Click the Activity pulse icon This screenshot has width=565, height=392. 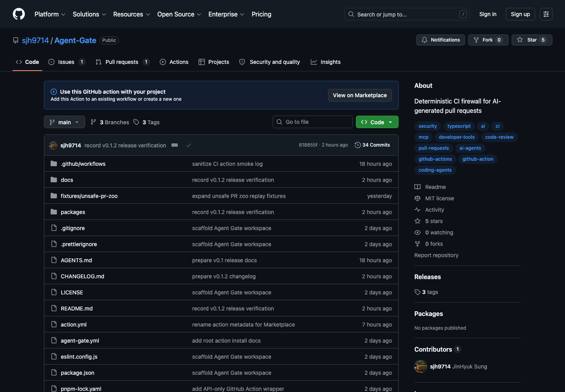tap(417, 210)
